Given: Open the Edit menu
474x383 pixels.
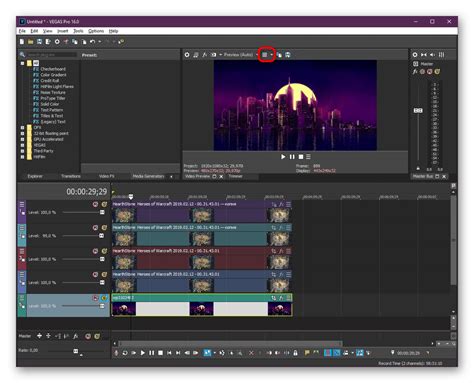Looking at the screenshot, I should coord(34,31).
